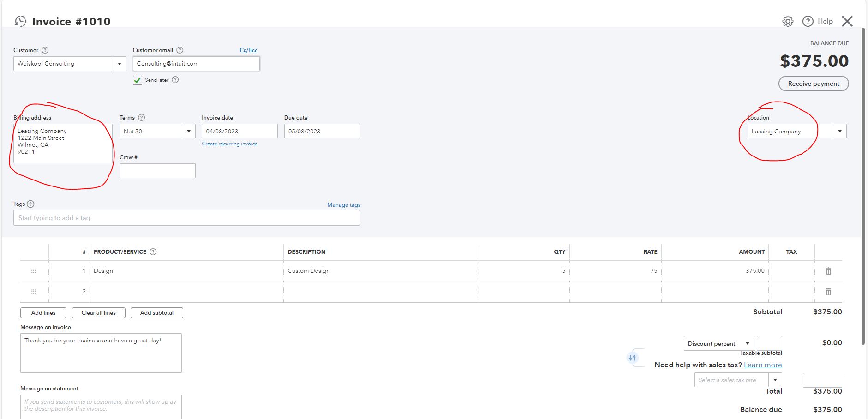Open the Customer dropdown

[120, 63]
